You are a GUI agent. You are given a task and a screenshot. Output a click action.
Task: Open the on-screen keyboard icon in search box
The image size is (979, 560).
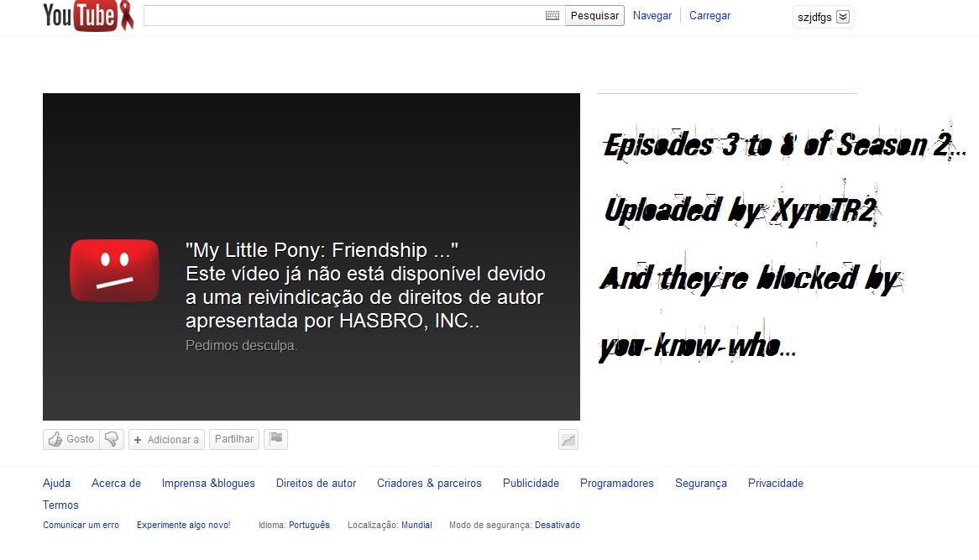552,16
